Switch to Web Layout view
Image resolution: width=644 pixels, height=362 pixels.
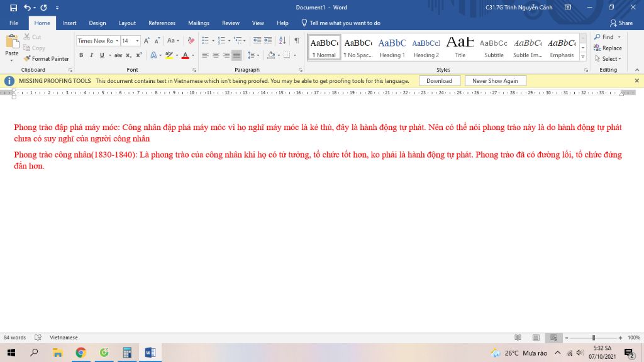pyautogui.click(x=553, y=337)
